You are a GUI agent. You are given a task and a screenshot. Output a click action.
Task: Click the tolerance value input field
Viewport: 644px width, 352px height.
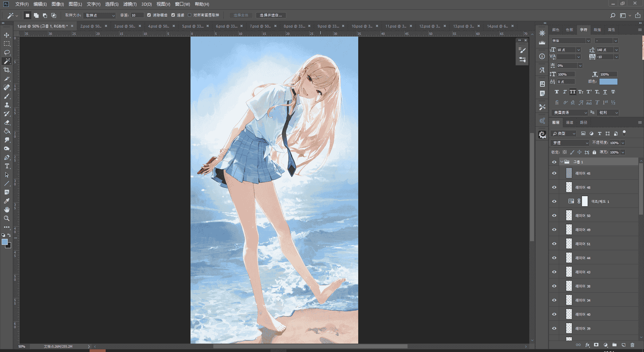click(137, 15)
